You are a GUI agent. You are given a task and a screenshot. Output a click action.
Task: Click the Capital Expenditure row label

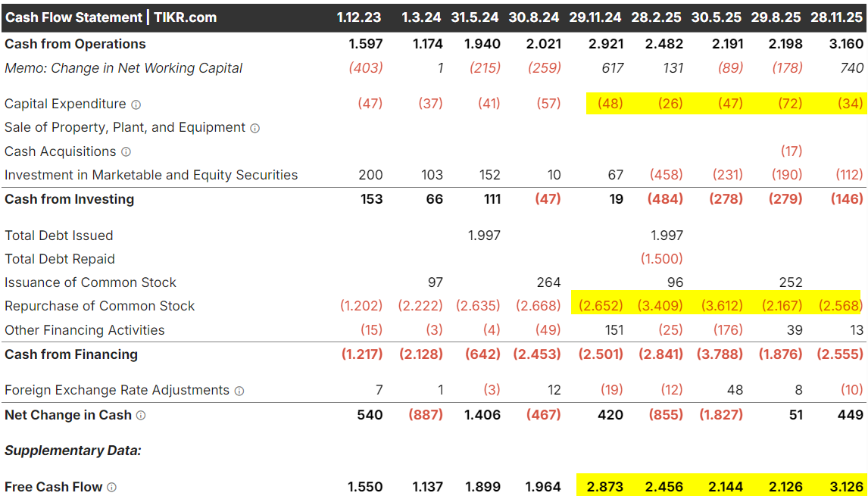click(65, 104)
